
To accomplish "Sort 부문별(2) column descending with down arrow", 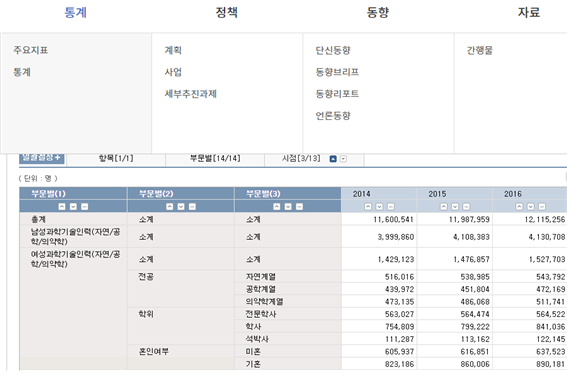I will (x=181, y=206).
